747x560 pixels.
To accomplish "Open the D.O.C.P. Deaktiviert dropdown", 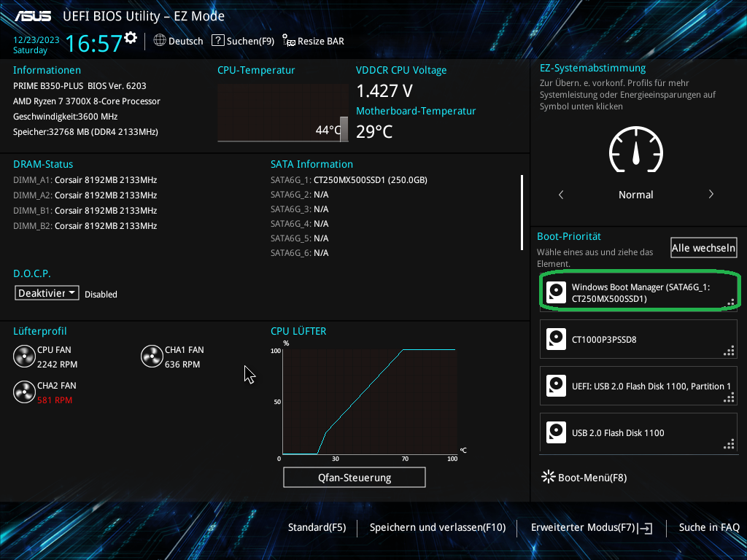I will tap(47, 293).
